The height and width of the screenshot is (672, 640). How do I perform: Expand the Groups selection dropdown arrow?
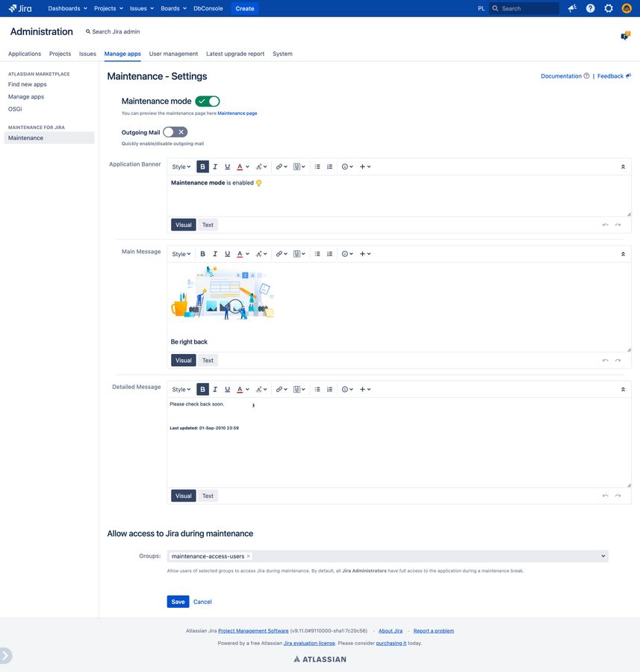[x=603, y=556]
